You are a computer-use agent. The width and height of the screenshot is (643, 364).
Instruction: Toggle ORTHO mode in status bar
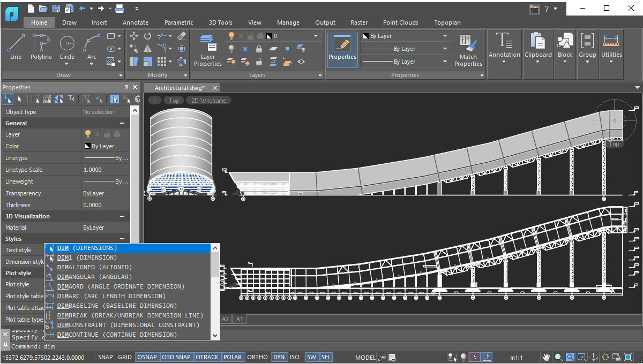pos(257,357)
